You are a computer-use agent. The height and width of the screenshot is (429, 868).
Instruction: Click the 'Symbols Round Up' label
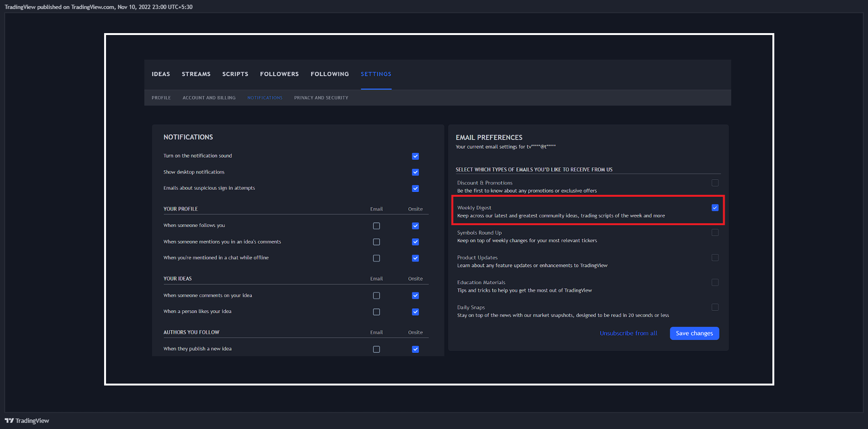[x=479, y=233]
